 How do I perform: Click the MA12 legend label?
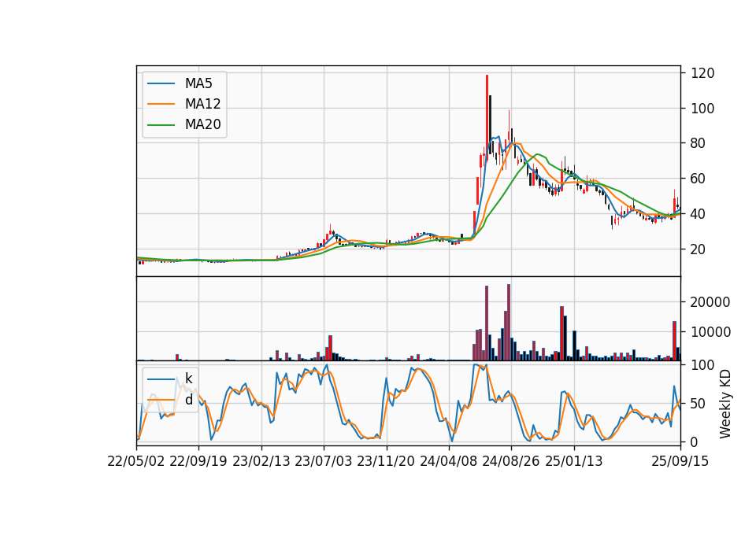pyautogui.click(x=202, y=104)
